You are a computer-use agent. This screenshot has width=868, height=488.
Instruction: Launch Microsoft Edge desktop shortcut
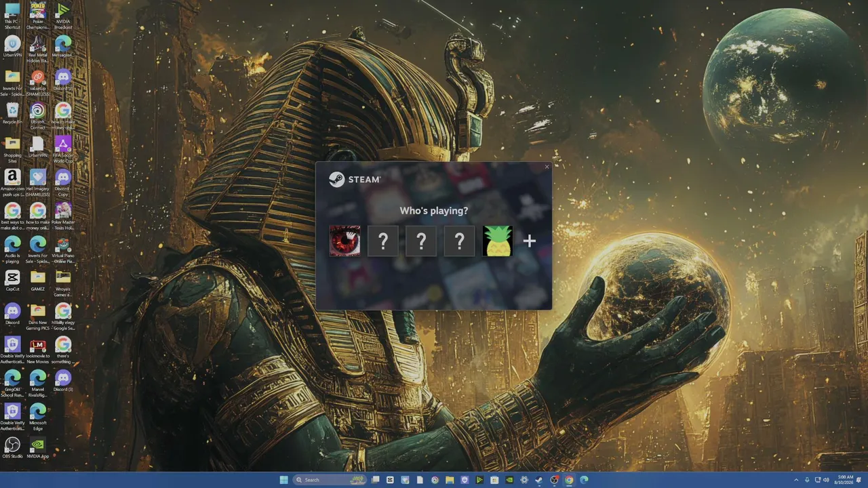(x=38, y=416)
